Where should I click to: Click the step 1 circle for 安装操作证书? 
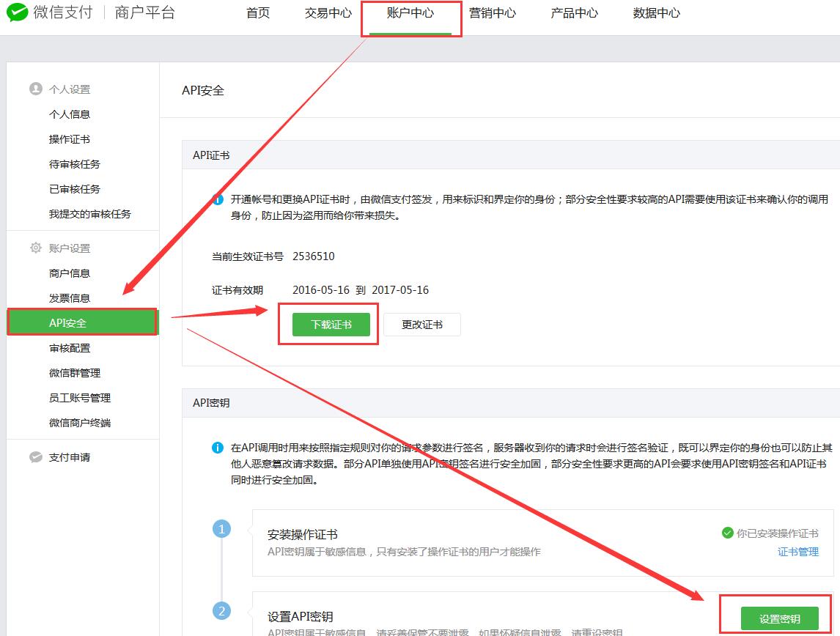[222, 529]
